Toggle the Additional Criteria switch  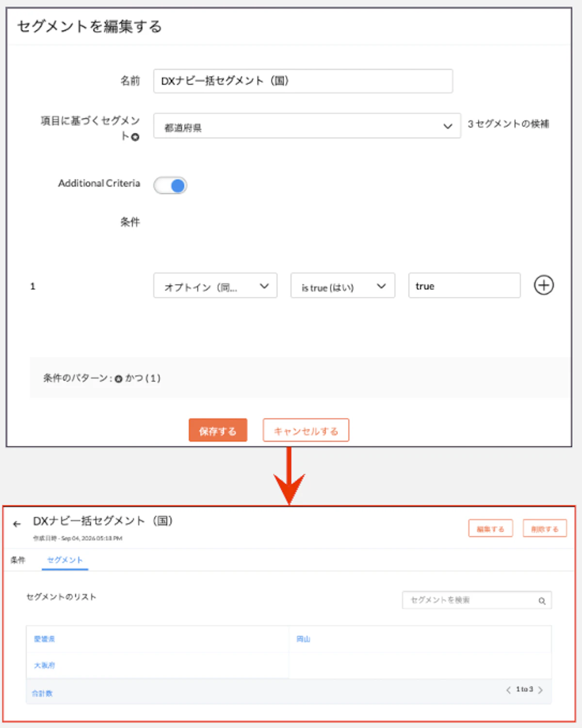(x=170, y=185)
